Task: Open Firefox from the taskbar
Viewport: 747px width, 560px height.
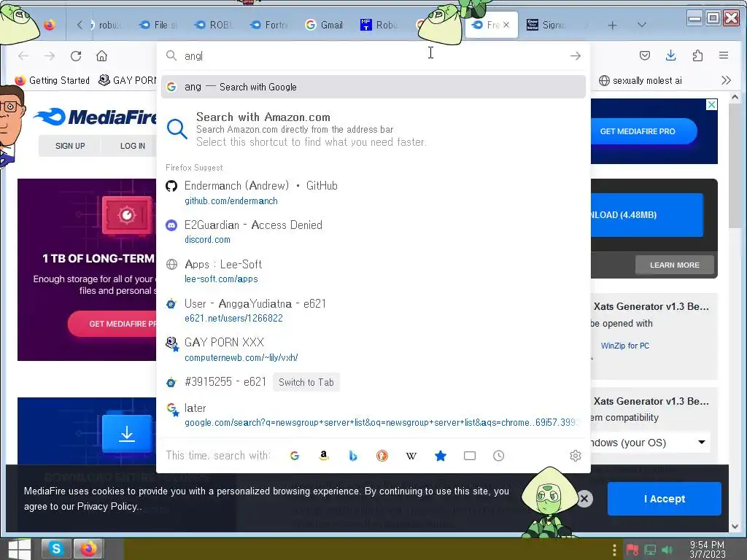Action: point(88,549)
